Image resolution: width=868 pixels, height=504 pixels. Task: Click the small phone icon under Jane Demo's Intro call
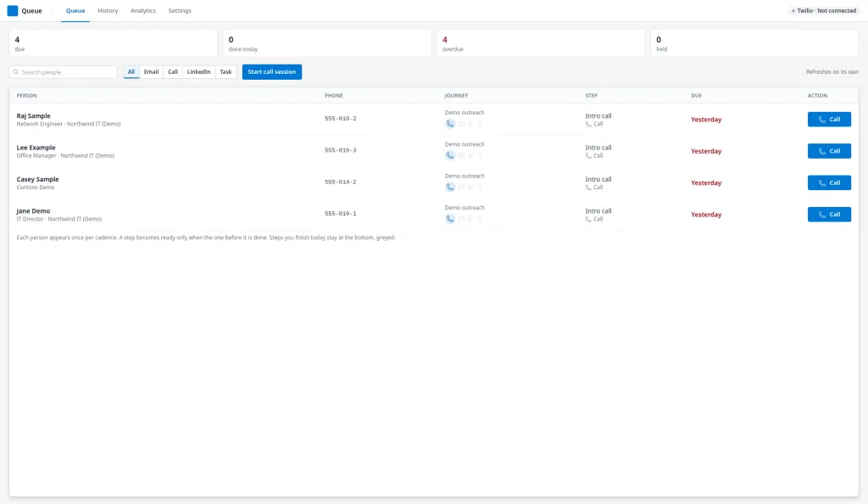588,219
